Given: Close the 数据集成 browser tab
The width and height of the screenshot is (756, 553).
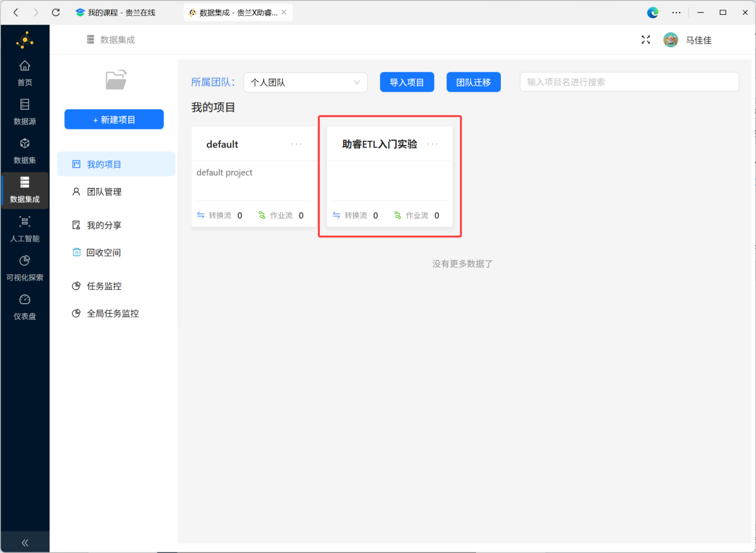Looking at the screenshot, I should (x=283, y=12).
